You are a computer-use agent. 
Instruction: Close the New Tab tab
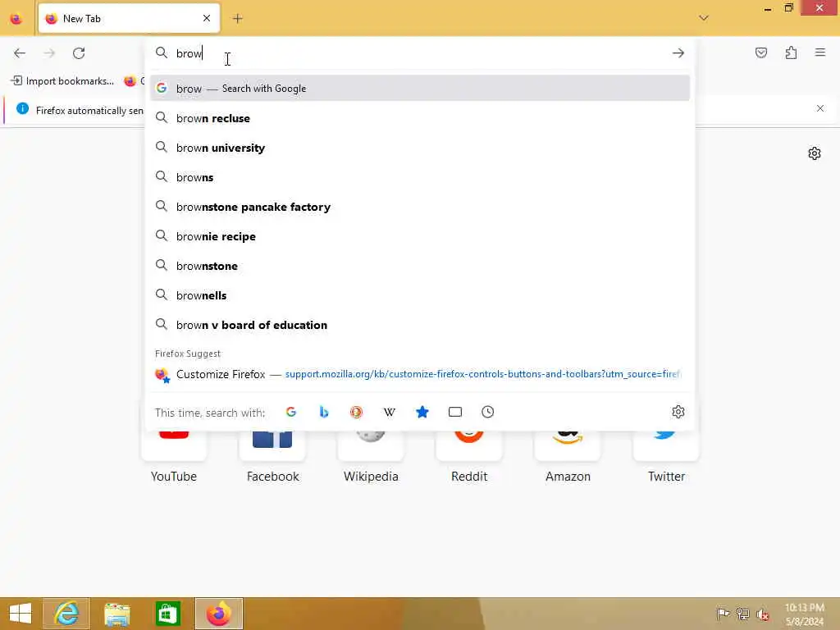tap(206, 19)
